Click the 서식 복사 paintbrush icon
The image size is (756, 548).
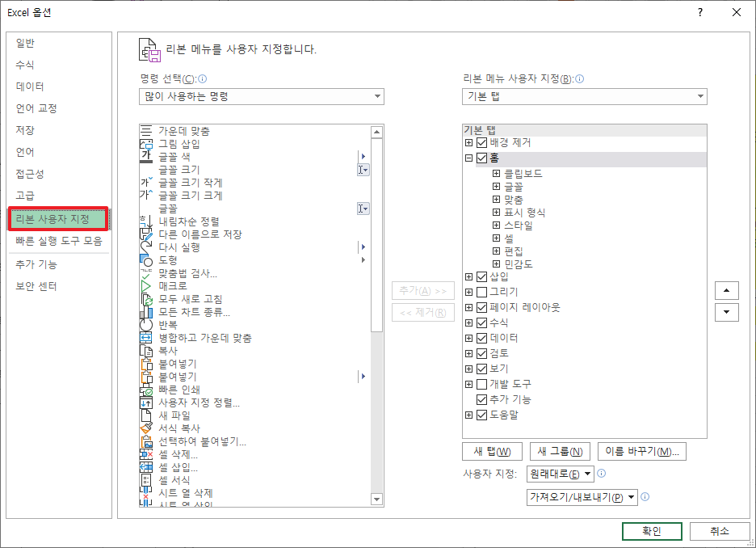[146, 428]
